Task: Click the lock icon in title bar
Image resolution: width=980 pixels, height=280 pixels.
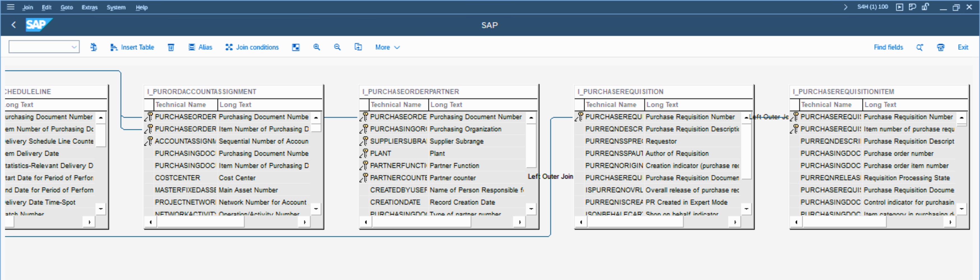Action: tap(925, 7)
